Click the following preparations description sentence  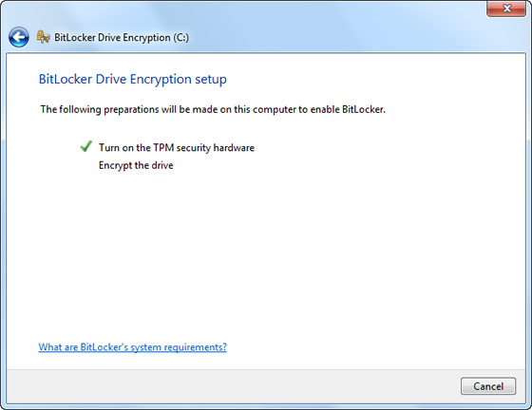[213, 110]
